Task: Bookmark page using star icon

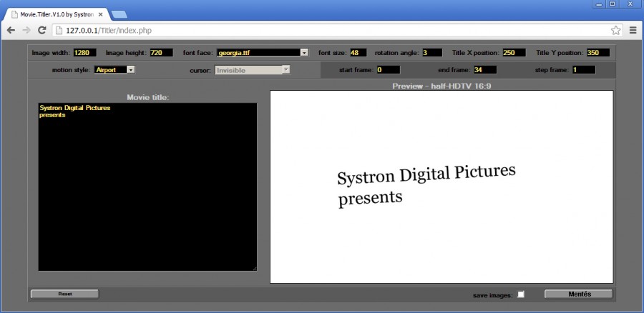Action: [615, 30]
